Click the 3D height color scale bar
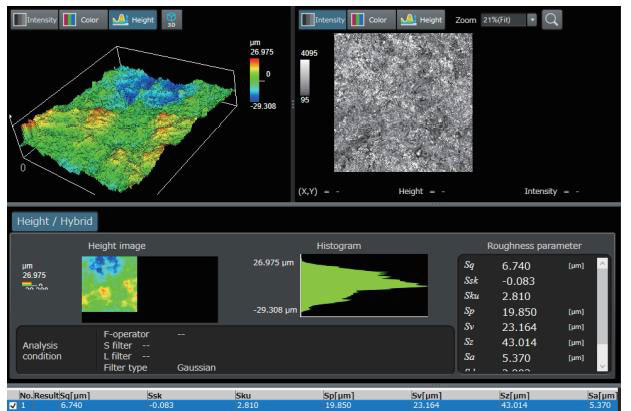631x411 pixels. 255,78
